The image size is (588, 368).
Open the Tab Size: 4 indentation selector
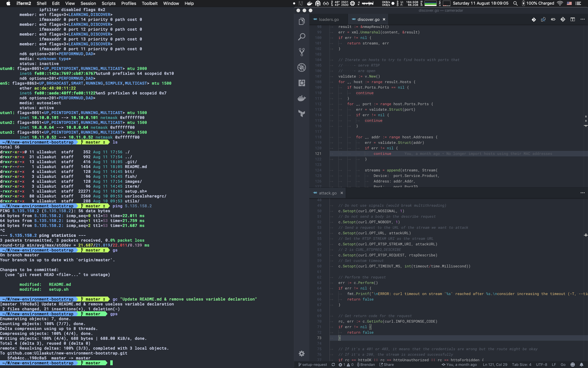tap(521, 365)
